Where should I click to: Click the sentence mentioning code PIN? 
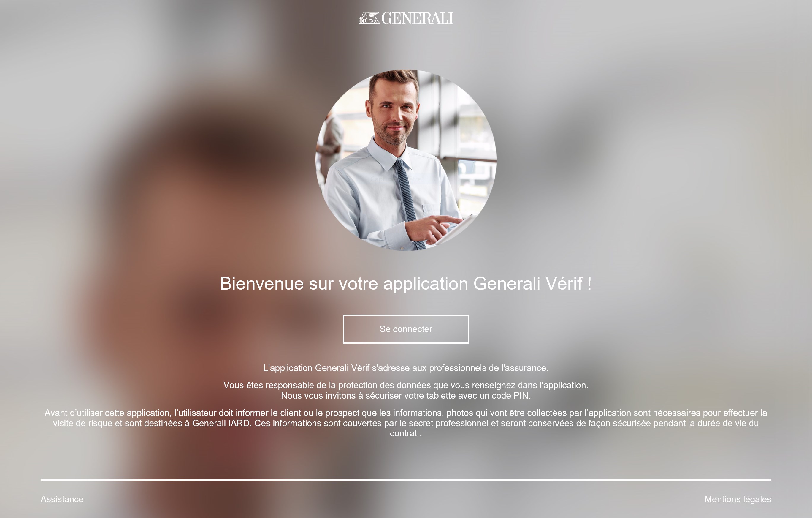point(406,396)
